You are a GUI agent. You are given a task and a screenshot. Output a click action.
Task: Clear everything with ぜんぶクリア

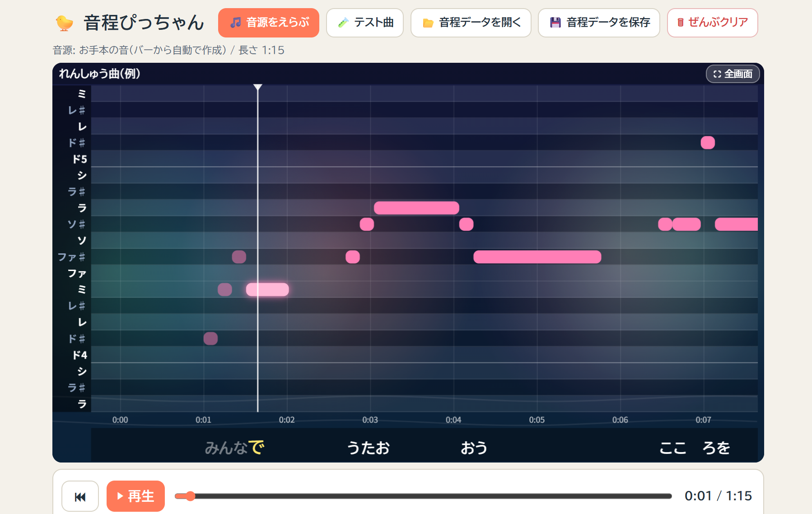[712, 23]
